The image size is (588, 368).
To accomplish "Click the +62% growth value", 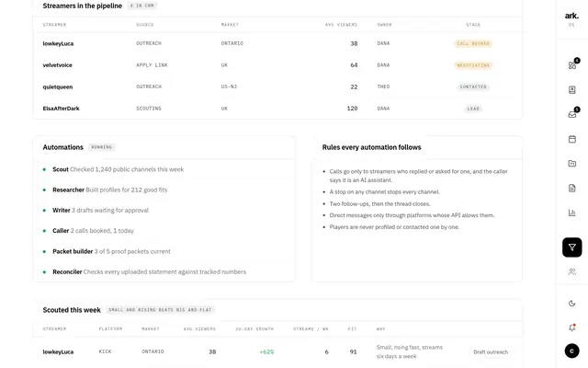I will coord(266,351).
